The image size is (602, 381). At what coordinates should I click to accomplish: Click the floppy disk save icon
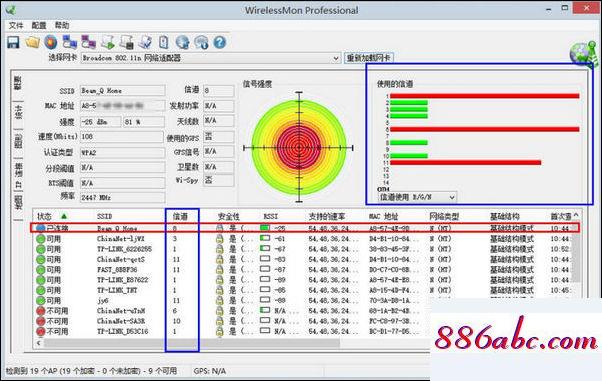13,42
